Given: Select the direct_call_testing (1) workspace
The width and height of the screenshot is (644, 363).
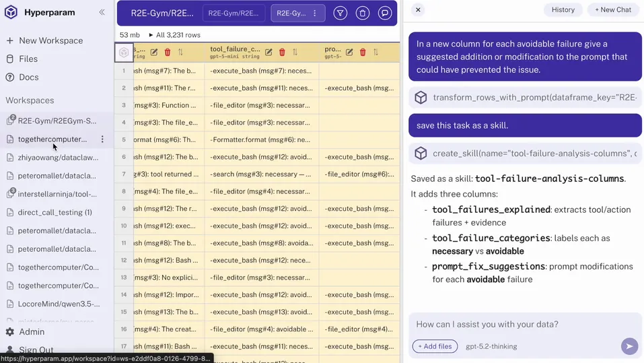Looking at the screenshot, I should pyautogui.click(x=55, y=212).
